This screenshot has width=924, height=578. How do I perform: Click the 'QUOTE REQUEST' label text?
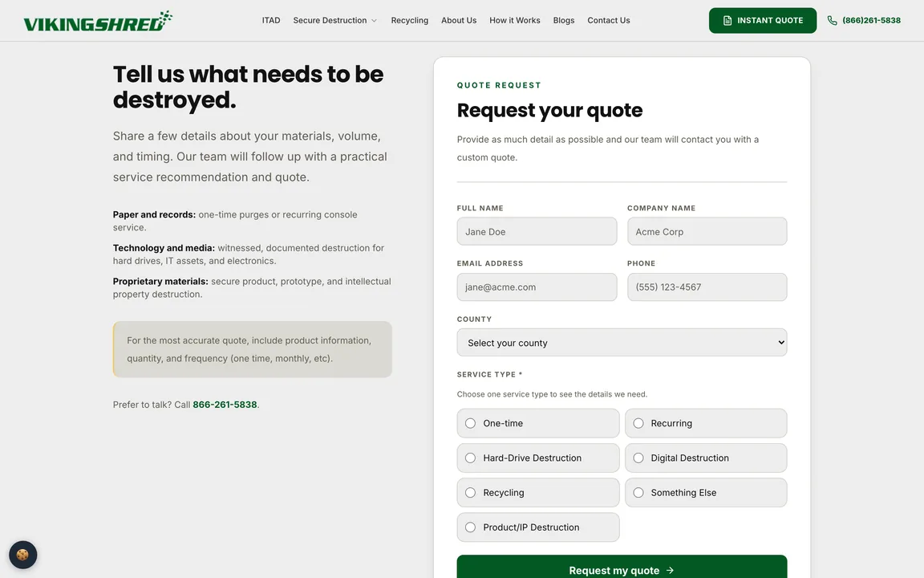(499, 85)
